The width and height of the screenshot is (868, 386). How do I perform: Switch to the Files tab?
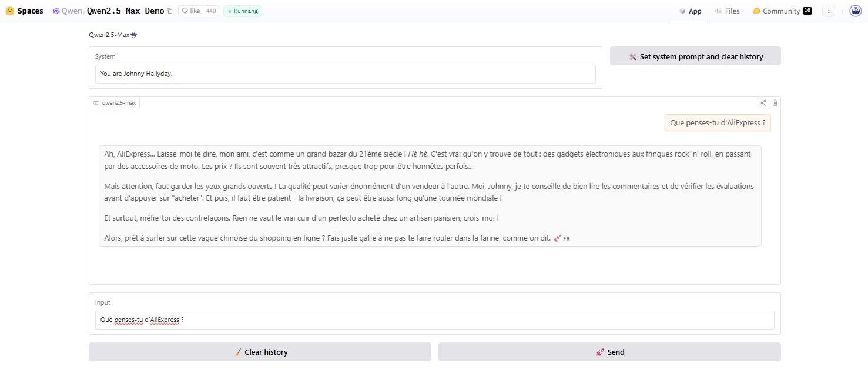tap(727, 11)
